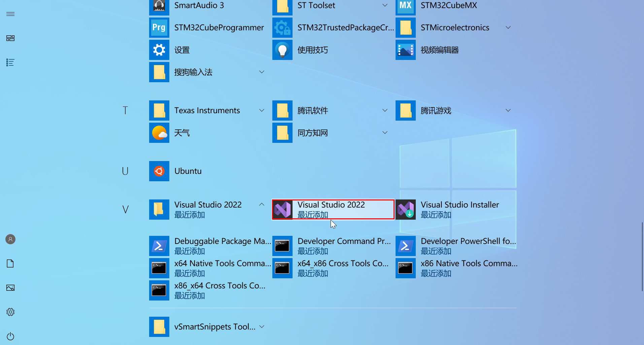Viewport: 644px width, 345px height.
Task: Click the Ubuntu app label
Action: 188,171
